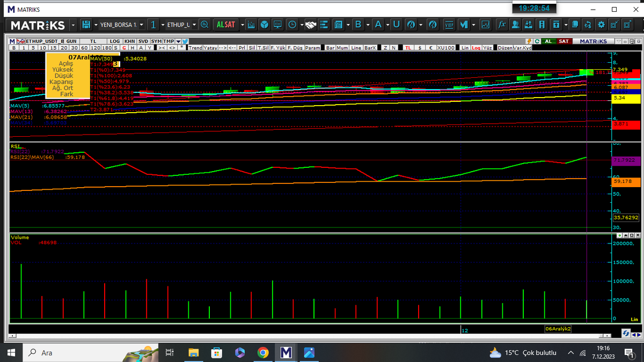This screenshot has height=362, width=644.
Task: Open Matriks app in Windows taskbar
Action: 286,352
